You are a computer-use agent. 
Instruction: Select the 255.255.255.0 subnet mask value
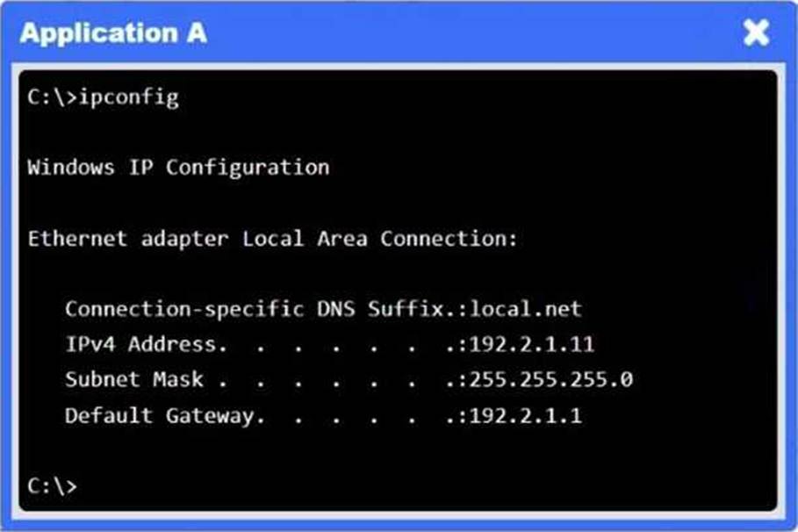(551, 380)
